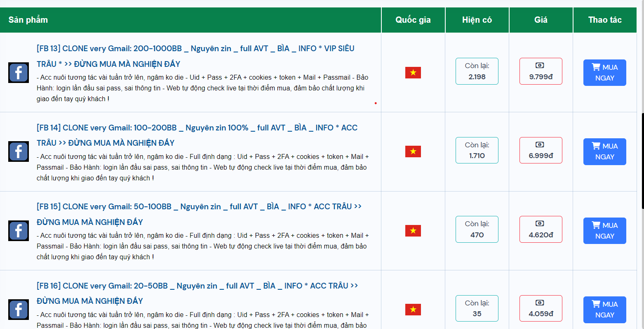Image resolution: width=644 pixels, height=329 pixels.
Task: Click the "Giá" column header
Action: pyautogui.click(x=541, y=20)
